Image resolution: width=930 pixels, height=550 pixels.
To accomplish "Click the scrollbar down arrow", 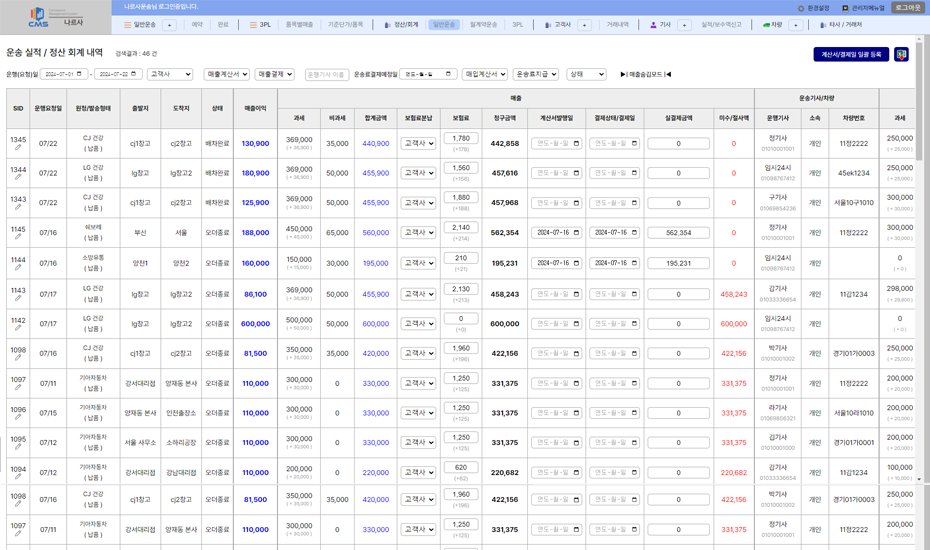I will click(919, 479).
